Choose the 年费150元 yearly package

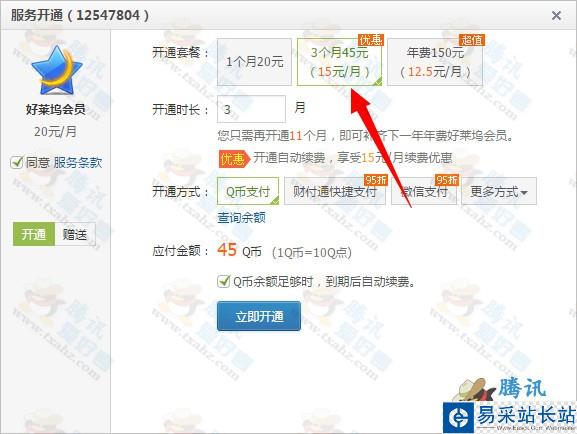pos(435,62)
